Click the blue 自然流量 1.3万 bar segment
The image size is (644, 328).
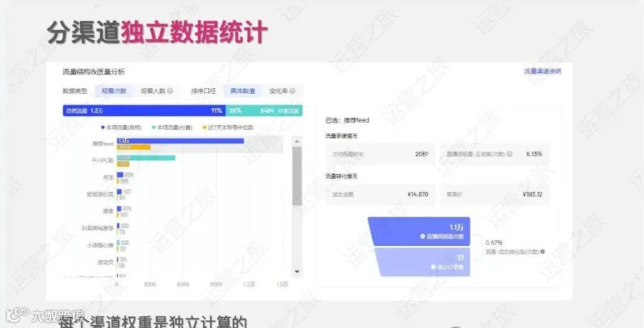click(x=144, y=111)
